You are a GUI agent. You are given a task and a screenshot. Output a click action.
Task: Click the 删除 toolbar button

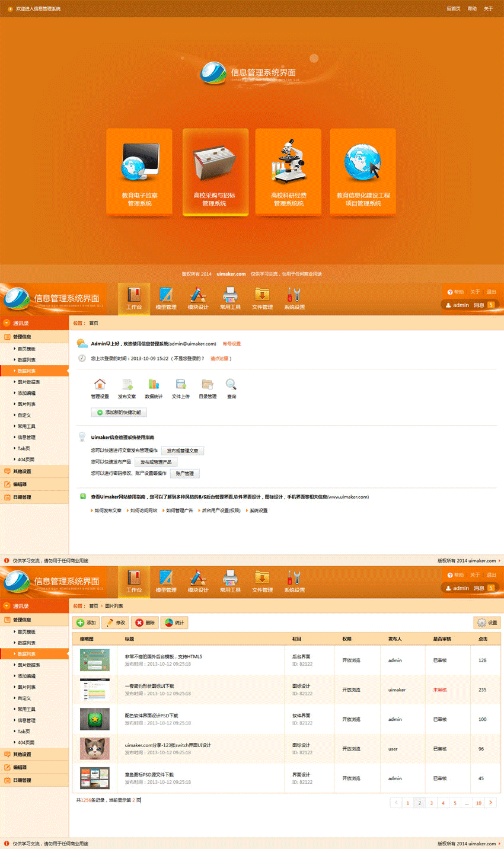coord(145,623)
